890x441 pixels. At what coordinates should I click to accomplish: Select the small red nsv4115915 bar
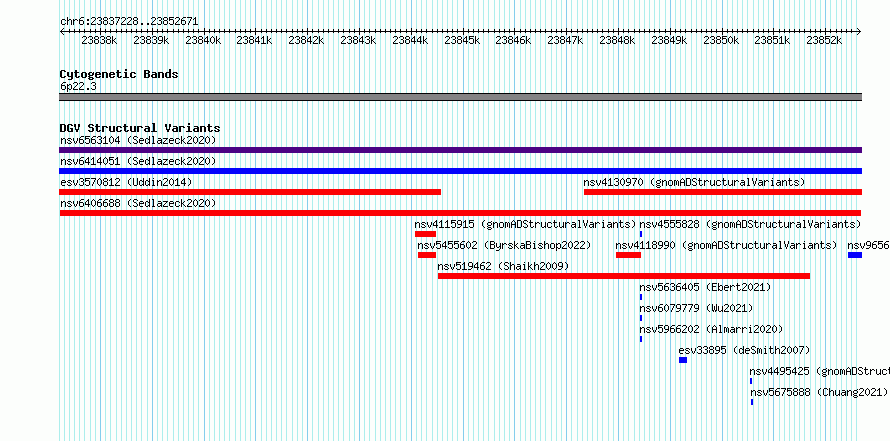(425, 234)
